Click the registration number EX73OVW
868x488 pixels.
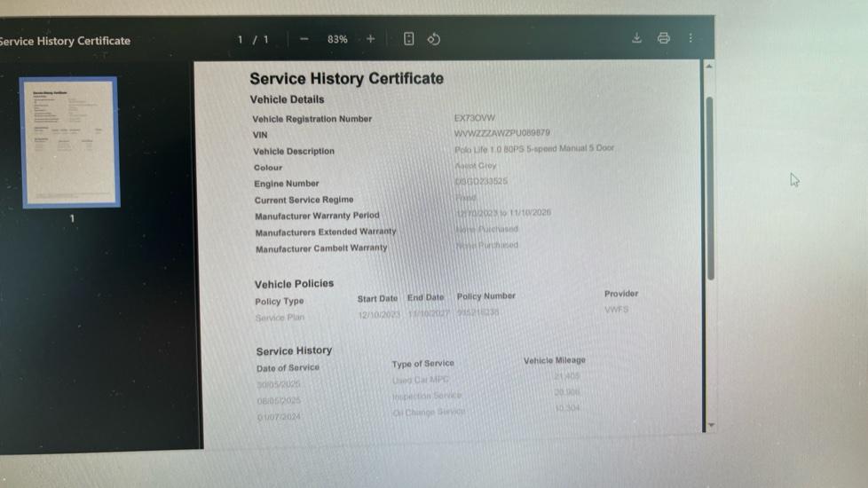(x=475, y=118)
